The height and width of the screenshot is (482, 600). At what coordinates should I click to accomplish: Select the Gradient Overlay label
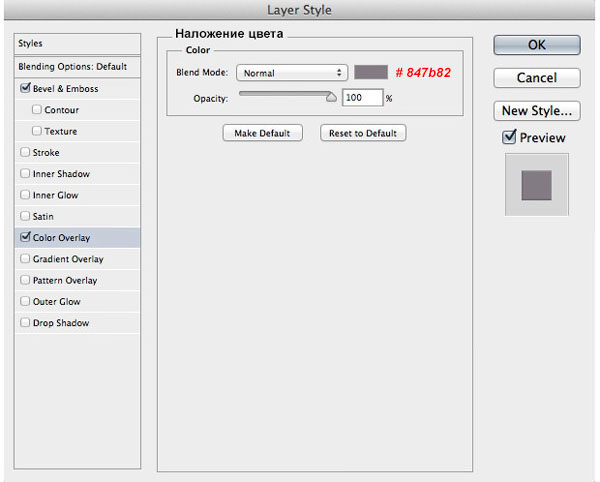pyautogui.click(x=68, y=259)
